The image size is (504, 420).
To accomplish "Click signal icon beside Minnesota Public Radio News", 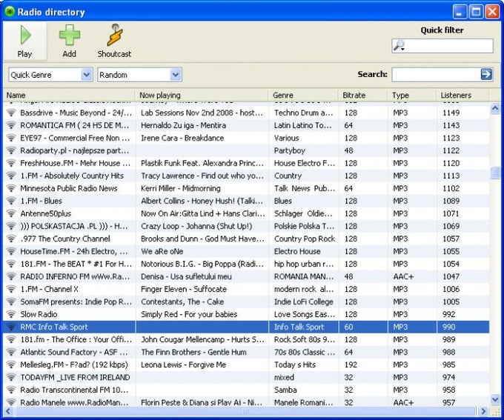I will point(11,188).
